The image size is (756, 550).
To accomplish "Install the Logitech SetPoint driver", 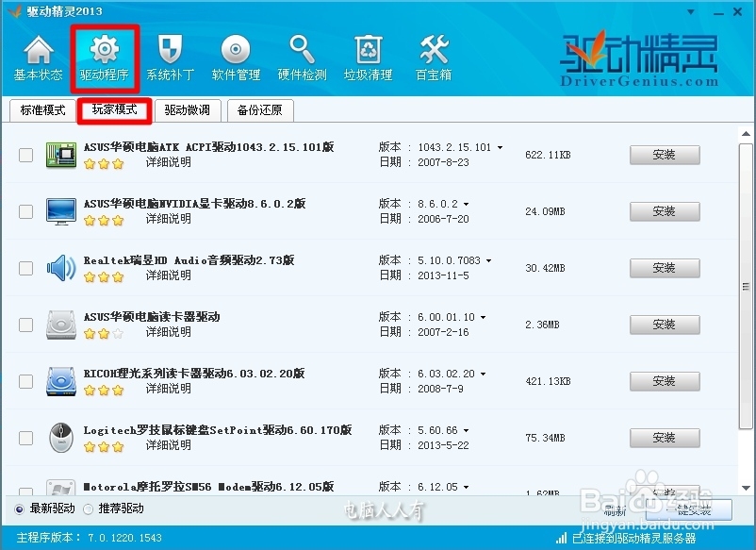I will coord(665,438).
